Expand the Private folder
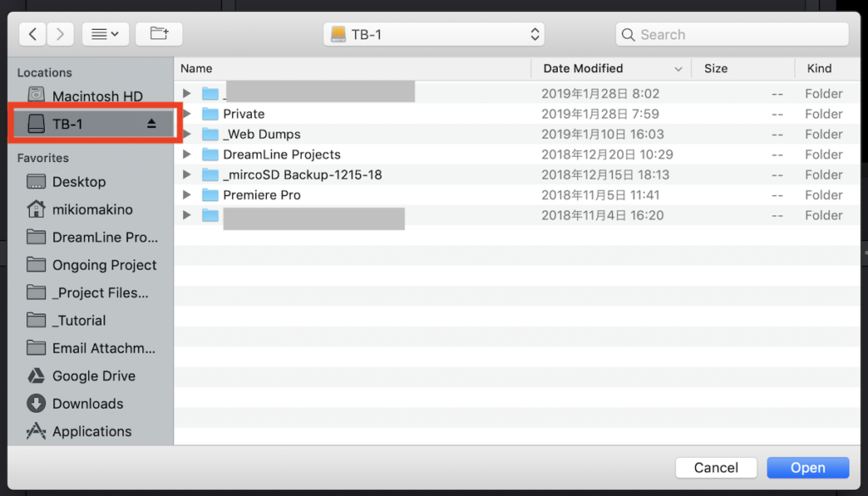The image size is (868, 496). pos(187,114)
